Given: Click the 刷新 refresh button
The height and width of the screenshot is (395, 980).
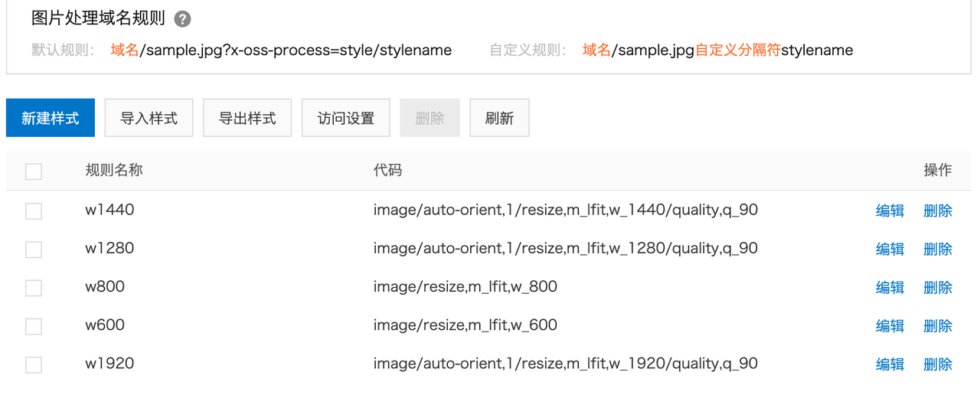Looking at the screenshot, I should [x=499, y=119].
